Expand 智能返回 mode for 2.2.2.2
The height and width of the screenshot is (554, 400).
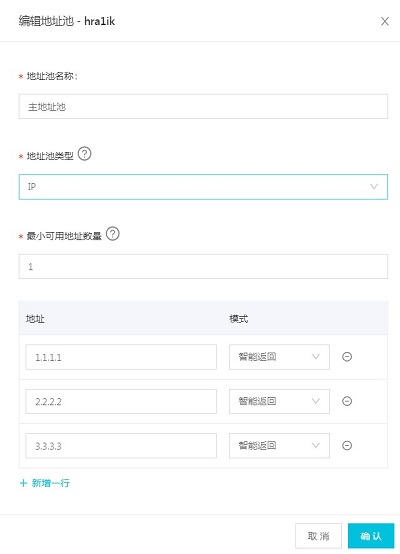pos(279,401)
